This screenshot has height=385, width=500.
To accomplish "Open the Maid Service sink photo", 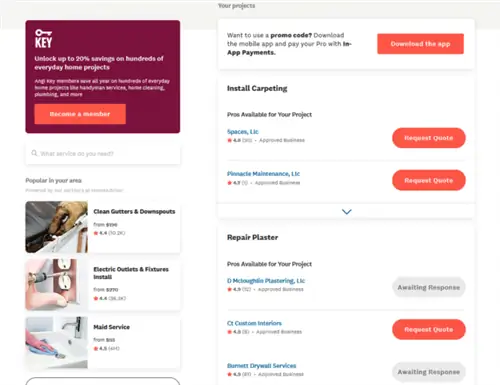I will (x=57, y=342).
